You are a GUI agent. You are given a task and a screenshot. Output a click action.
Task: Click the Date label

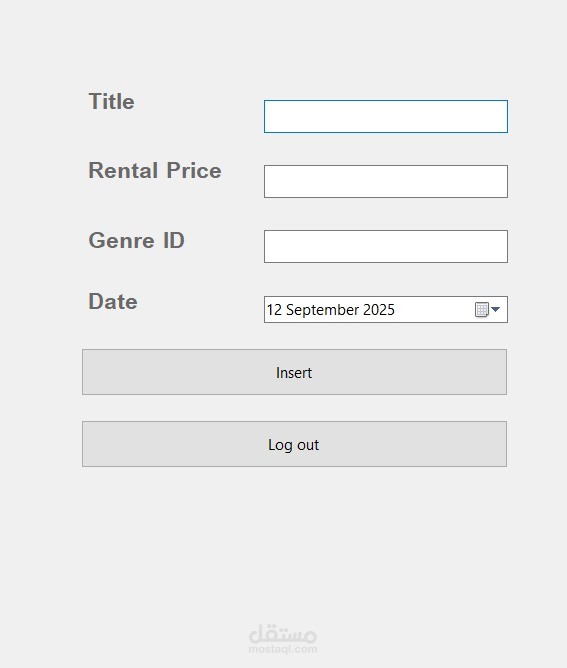pyautogui.click(x=113, y=302)
